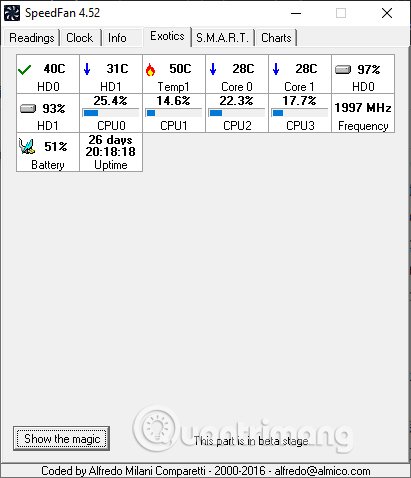This screenshot has width=411, height=478.
Task: Switch to the Readings tab
Action: [32, 38]
